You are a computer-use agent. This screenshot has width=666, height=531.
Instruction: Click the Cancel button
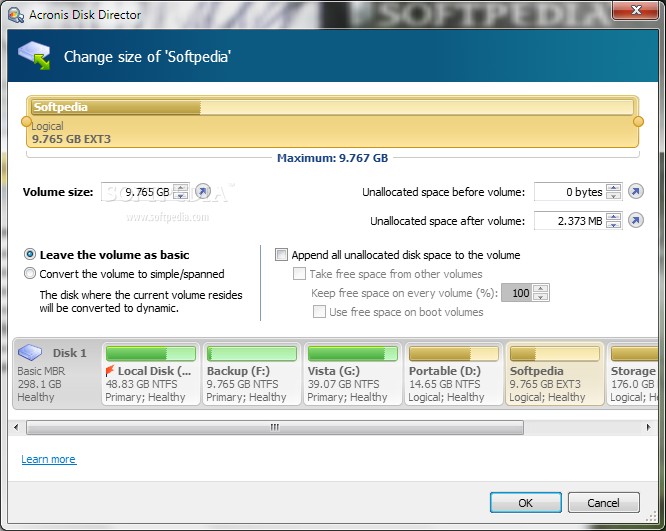[x=603, y=503]
